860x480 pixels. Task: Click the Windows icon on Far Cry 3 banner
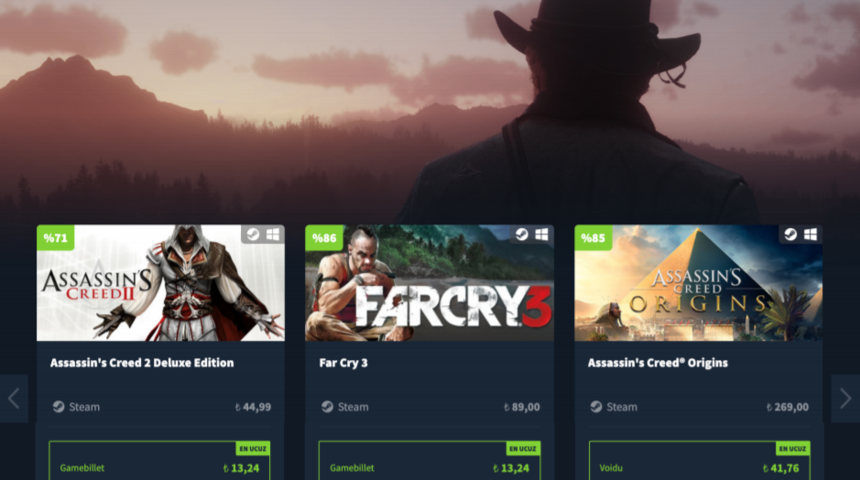pos(541,235)
